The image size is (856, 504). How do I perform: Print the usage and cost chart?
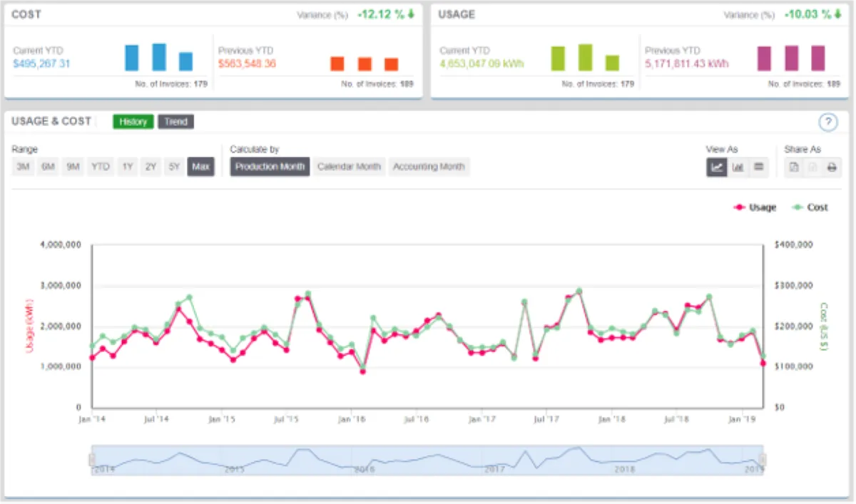tap(832, 168)
